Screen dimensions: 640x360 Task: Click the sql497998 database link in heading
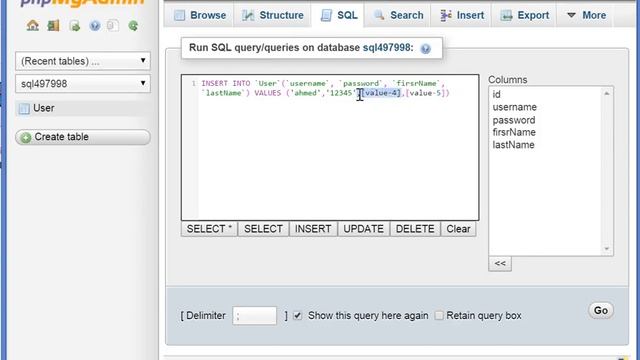coord(386,48)
